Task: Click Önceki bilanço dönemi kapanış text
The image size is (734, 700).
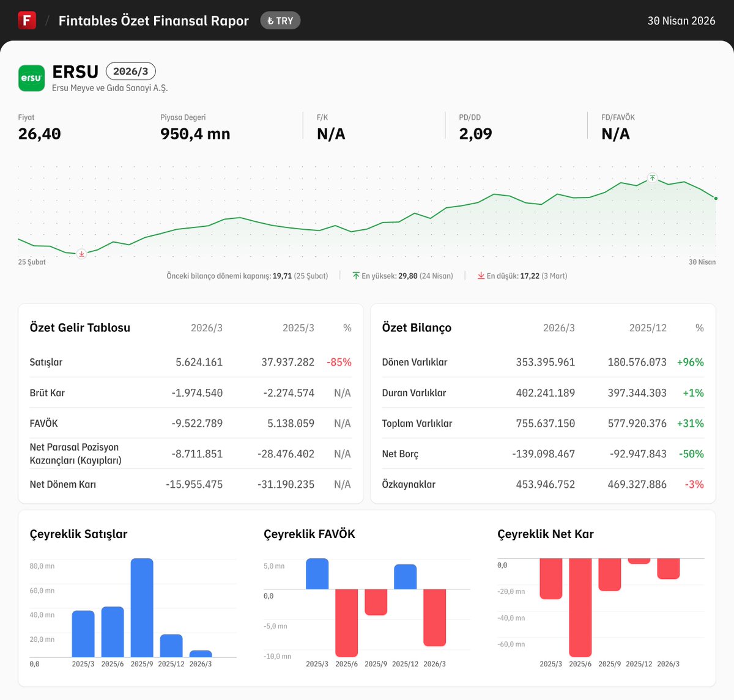Action: point(247,276)
